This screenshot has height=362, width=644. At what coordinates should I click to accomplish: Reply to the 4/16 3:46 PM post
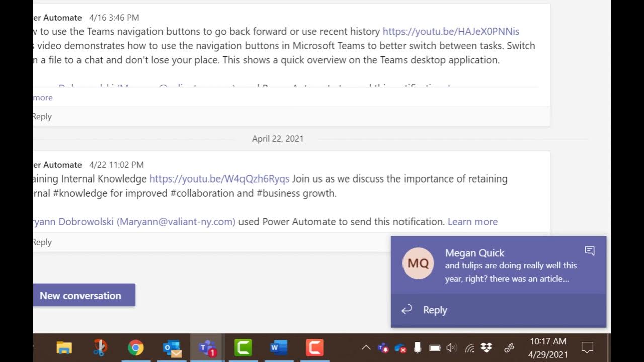[42, 116]
